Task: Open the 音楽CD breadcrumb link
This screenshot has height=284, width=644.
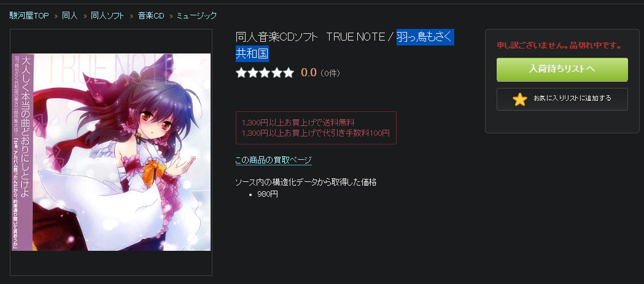Action: pyautogui.click(x=151, y=15)
